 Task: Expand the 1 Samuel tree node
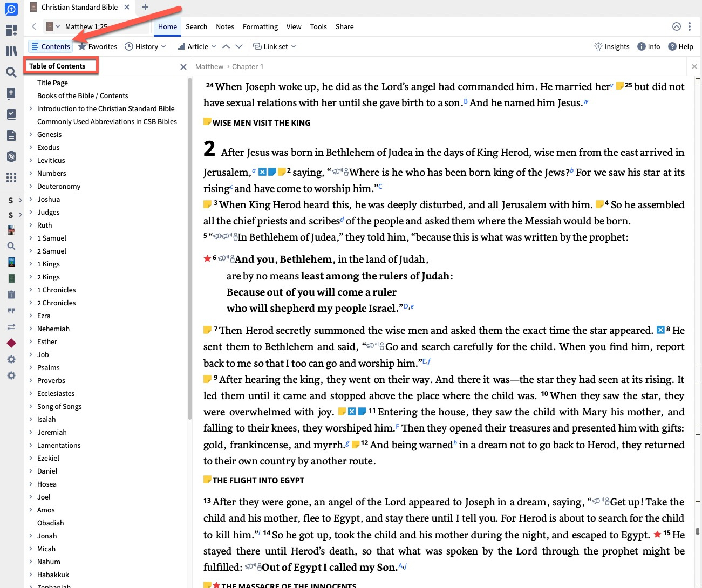31,238
